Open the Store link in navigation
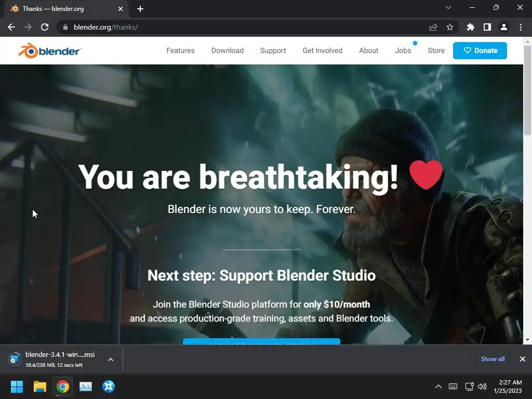 pos(436,50)
